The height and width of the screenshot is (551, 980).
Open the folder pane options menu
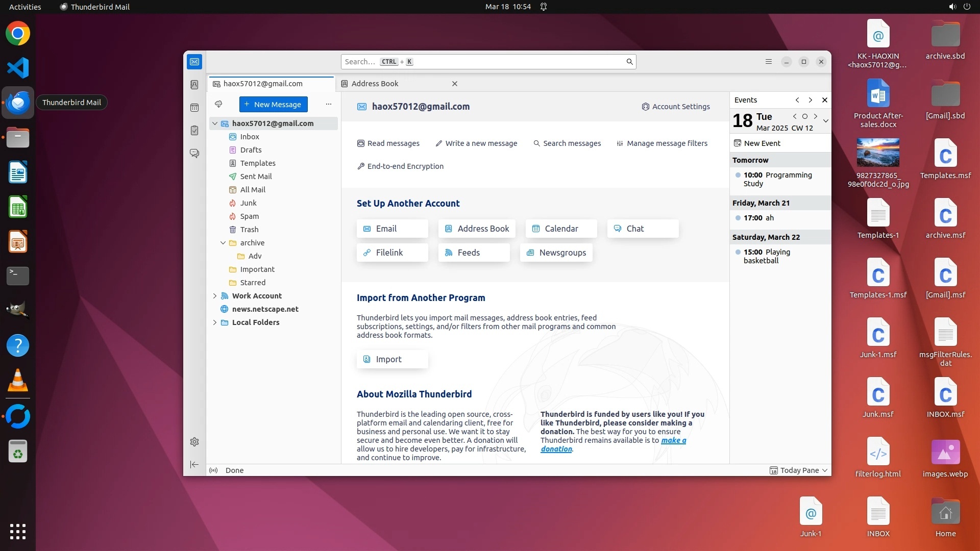[329, 105]
